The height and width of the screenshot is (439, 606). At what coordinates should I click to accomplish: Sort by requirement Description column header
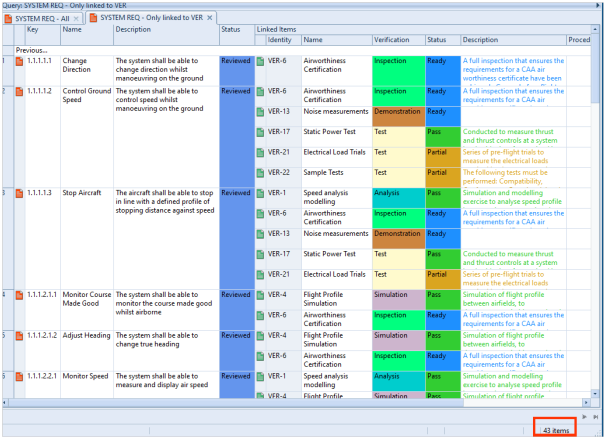pos(166,35)
